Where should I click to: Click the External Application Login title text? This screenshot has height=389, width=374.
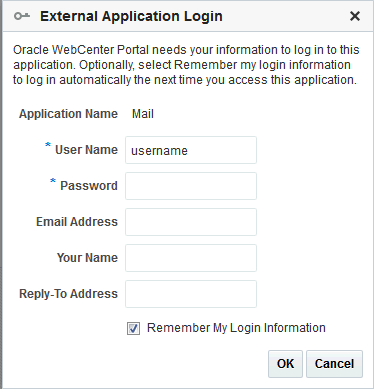click(131, 16)
